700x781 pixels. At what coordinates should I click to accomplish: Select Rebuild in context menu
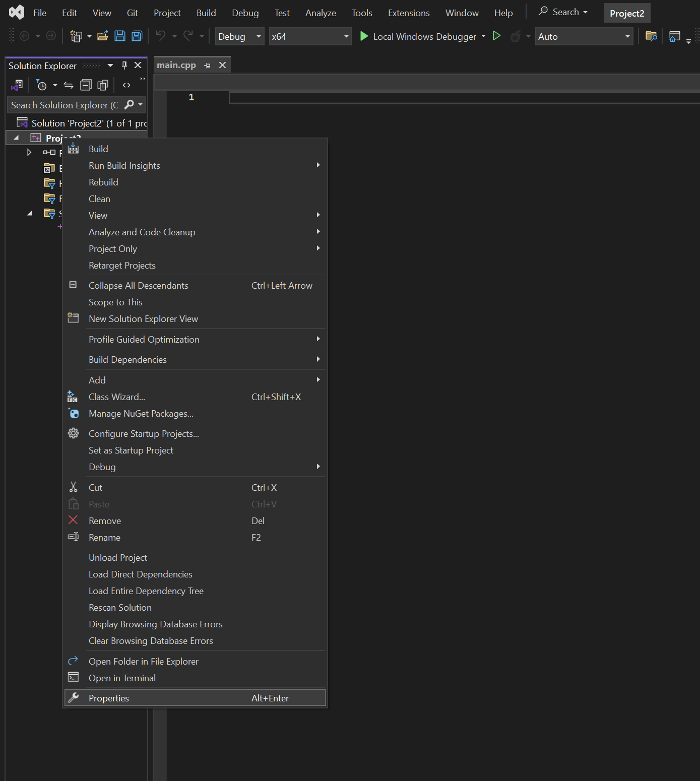pos(195,182)
